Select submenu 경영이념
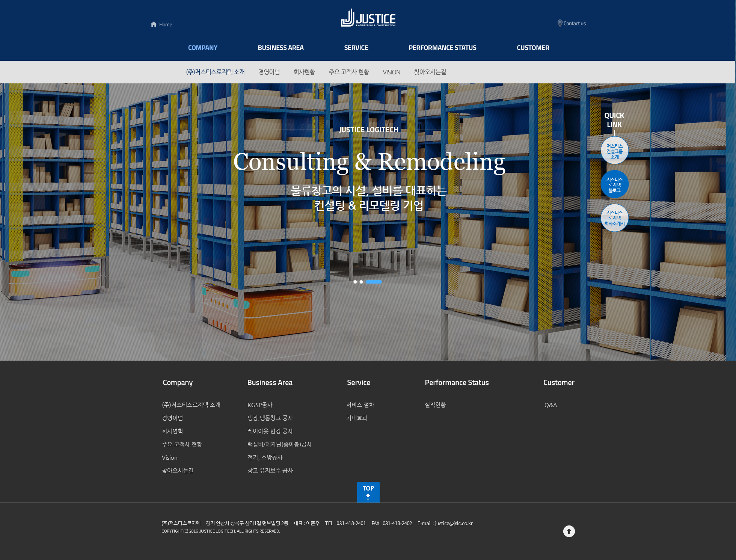 click(269, 72)
